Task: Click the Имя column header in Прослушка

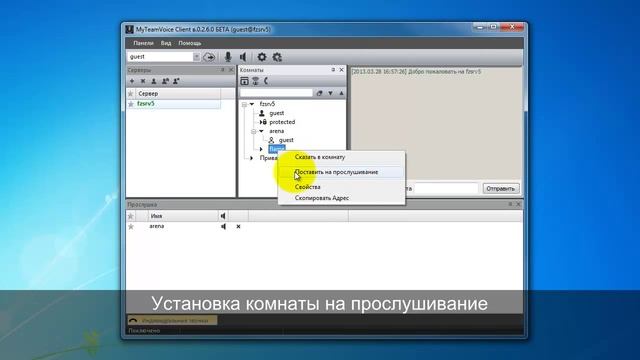Action: (182, 216)
